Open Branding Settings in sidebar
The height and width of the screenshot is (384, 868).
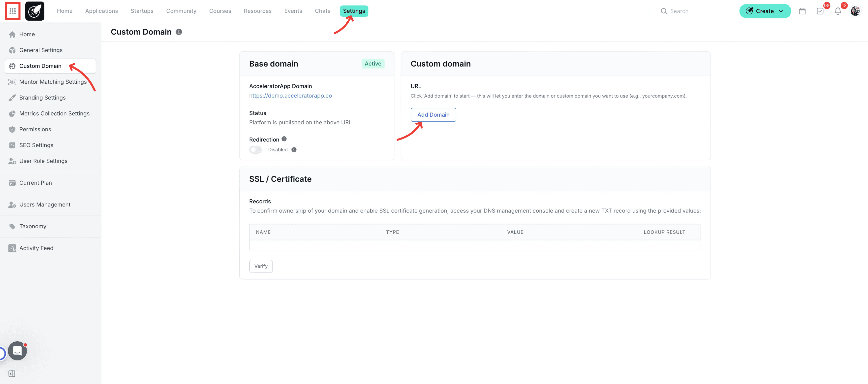42,98
